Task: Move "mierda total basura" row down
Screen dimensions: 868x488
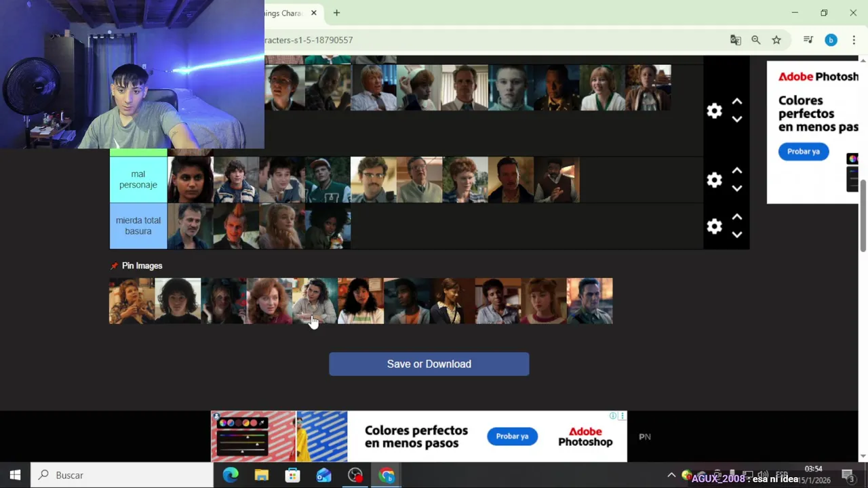Action: [x=737, y=235]
